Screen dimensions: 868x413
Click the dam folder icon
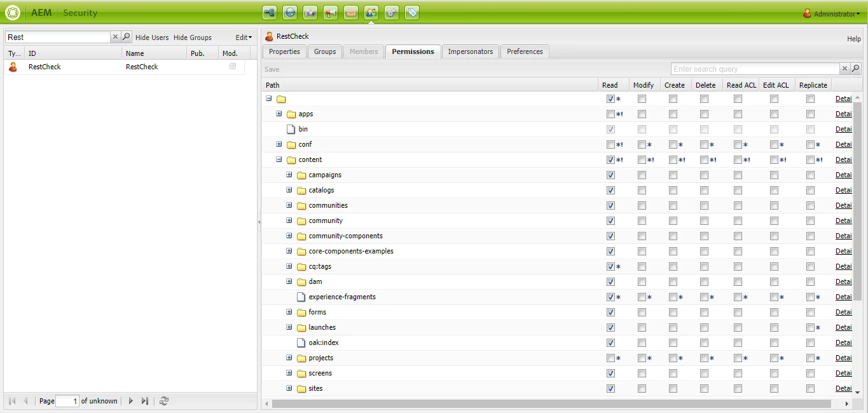click(x=301, y=282)
